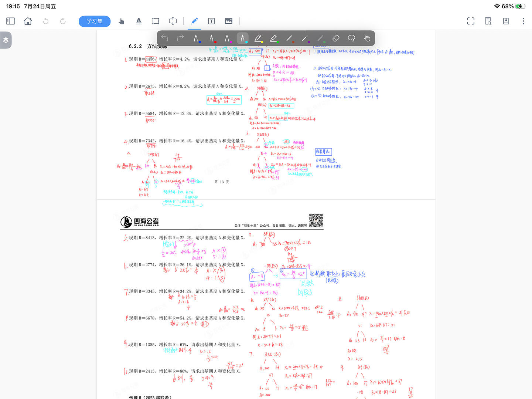
Task: Select the cyan fountain pen
Action: pyautogui.click(x=243, y=38)
